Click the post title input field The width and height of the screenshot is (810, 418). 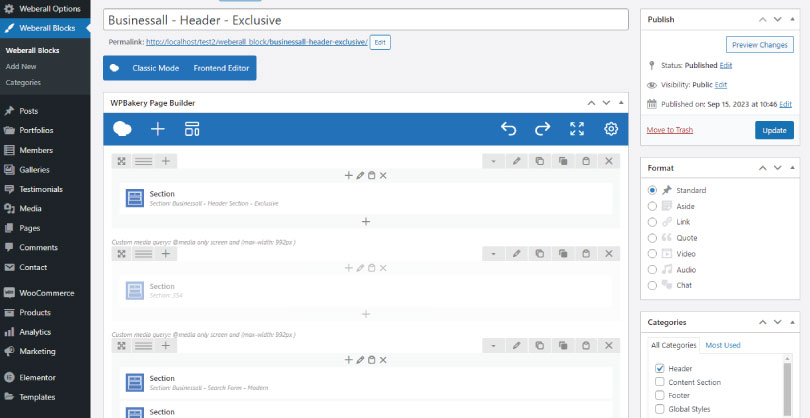tap(365, 19)
